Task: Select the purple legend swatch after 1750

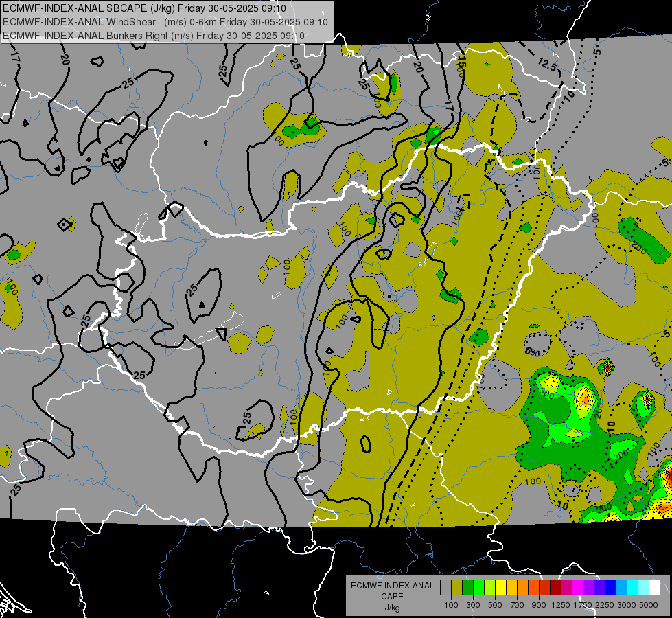Action: 589,587
